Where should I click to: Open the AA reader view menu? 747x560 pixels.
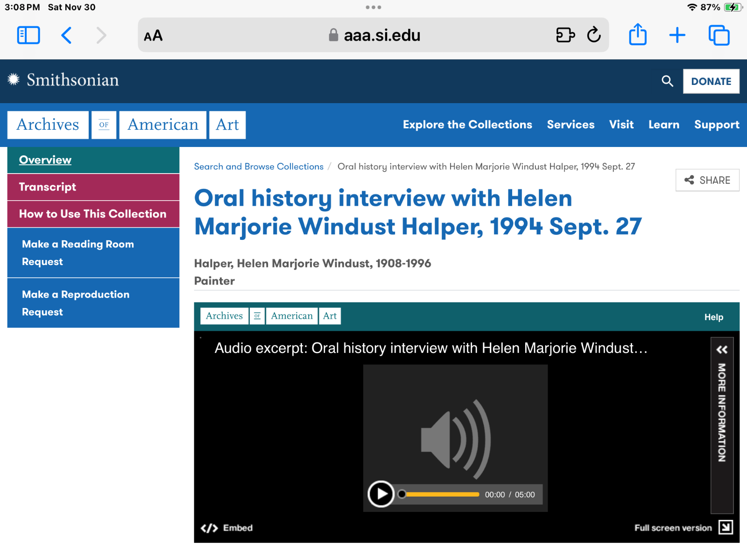click(153, 35)
